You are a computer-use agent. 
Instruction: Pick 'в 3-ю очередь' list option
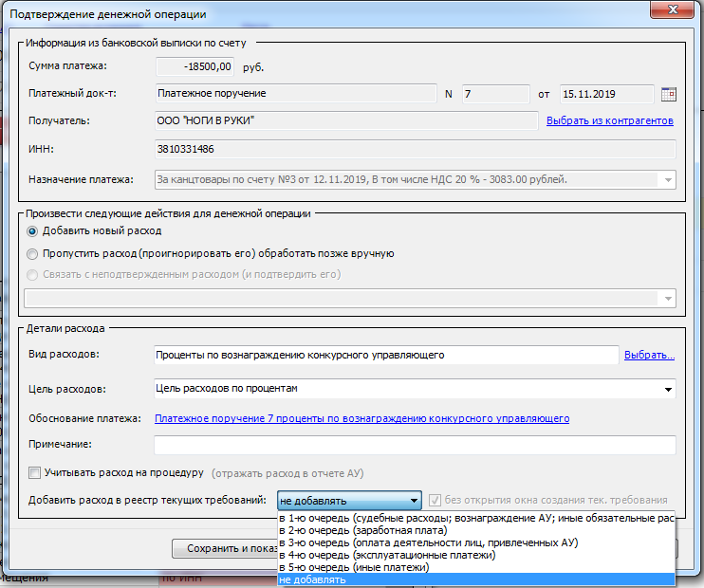427,543
